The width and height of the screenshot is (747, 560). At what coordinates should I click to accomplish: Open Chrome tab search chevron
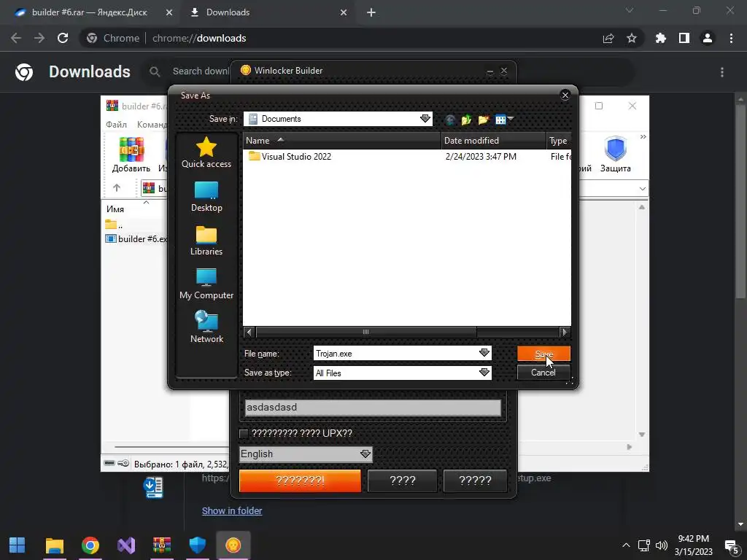[x=630, y=10]
